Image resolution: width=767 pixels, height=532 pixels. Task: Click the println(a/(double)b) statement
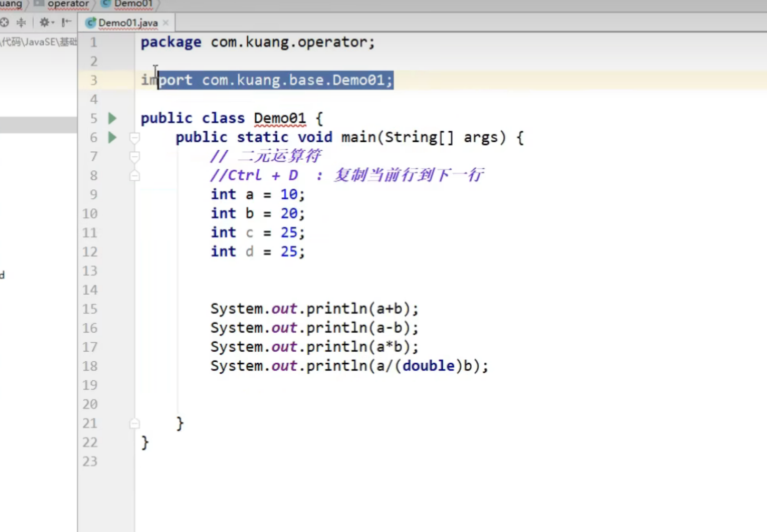349,366
